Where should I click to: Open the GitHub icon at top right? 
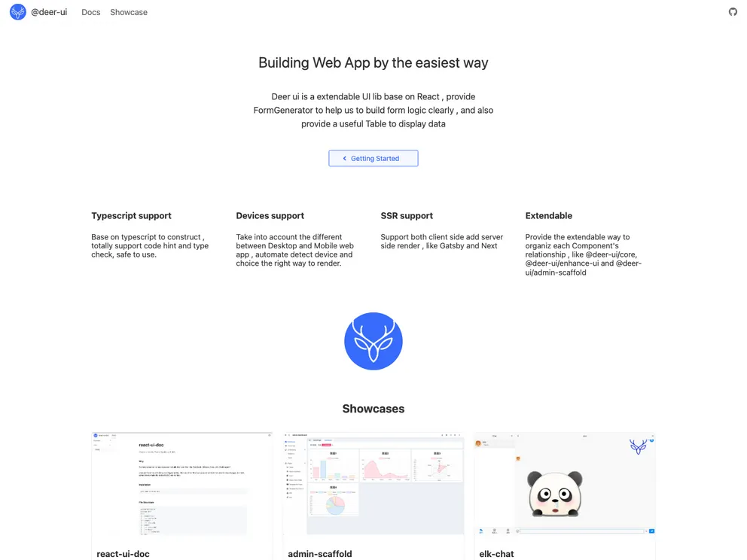pyautogui.click(x=732, y=12)
